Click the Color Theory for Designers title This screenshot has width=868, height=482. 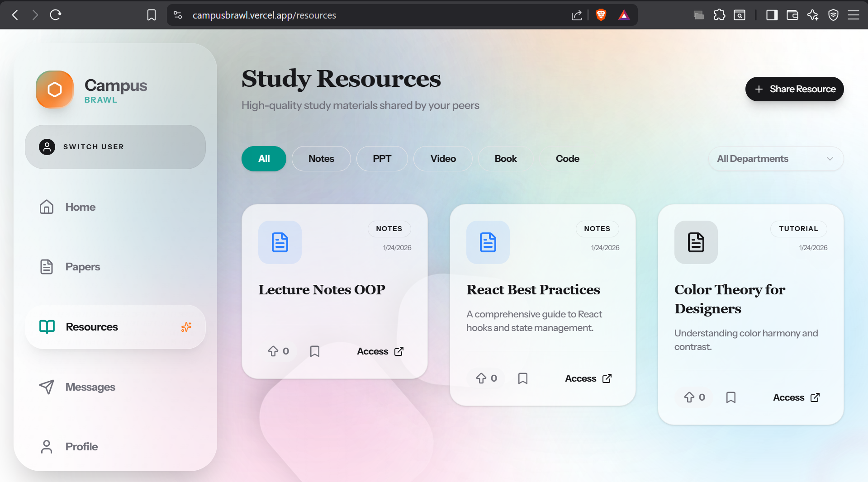[730, 299]
